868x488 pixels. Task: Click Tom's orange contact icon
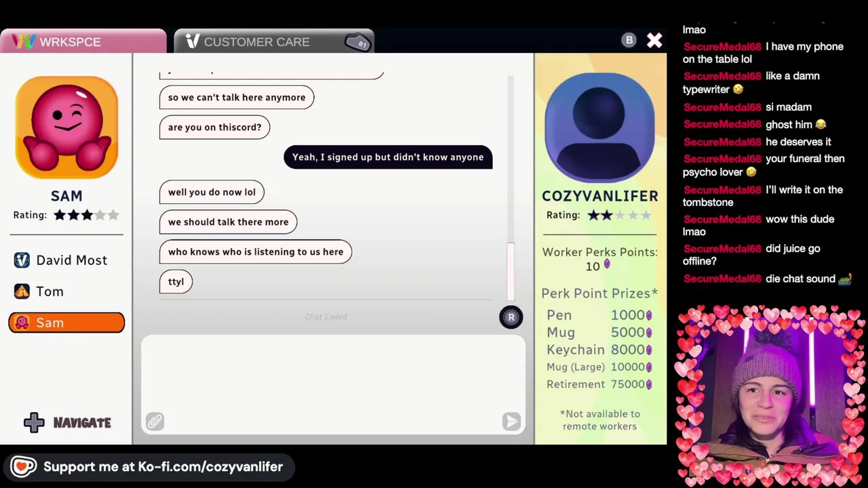[x=22, y=291]
